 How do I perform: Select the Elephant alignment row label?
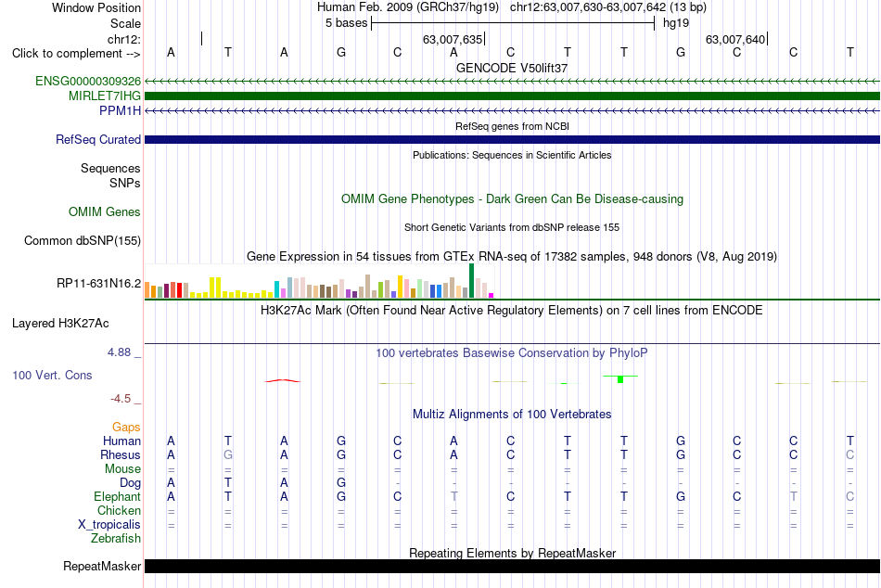[x=118, y=496]
